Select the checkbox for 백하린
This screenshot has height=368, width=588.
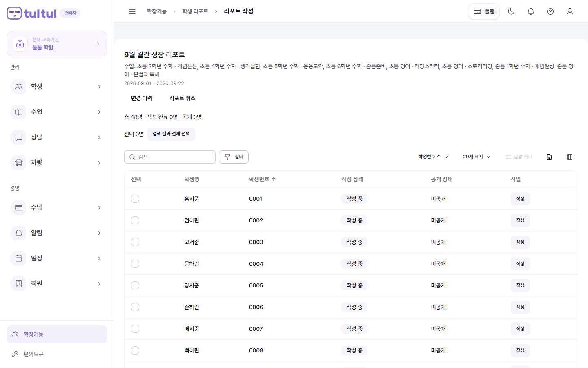point(135,350)
